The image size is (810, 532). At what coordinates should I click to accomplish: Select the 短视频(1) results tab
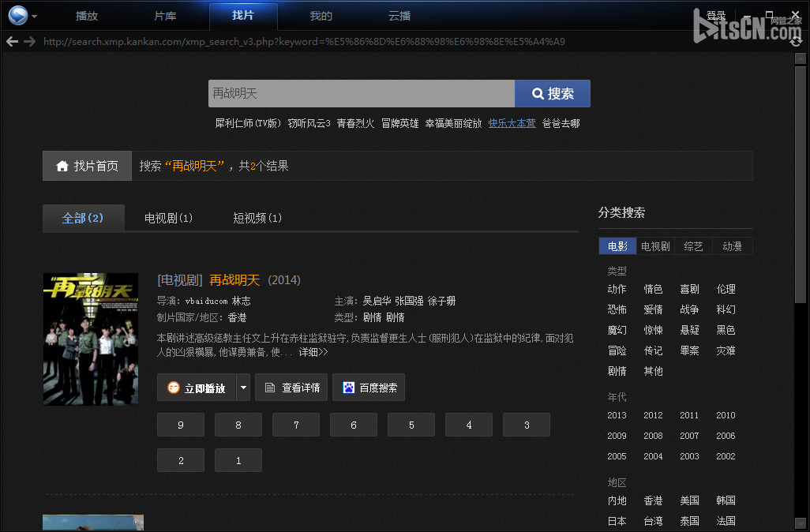[x=257, y=218]
